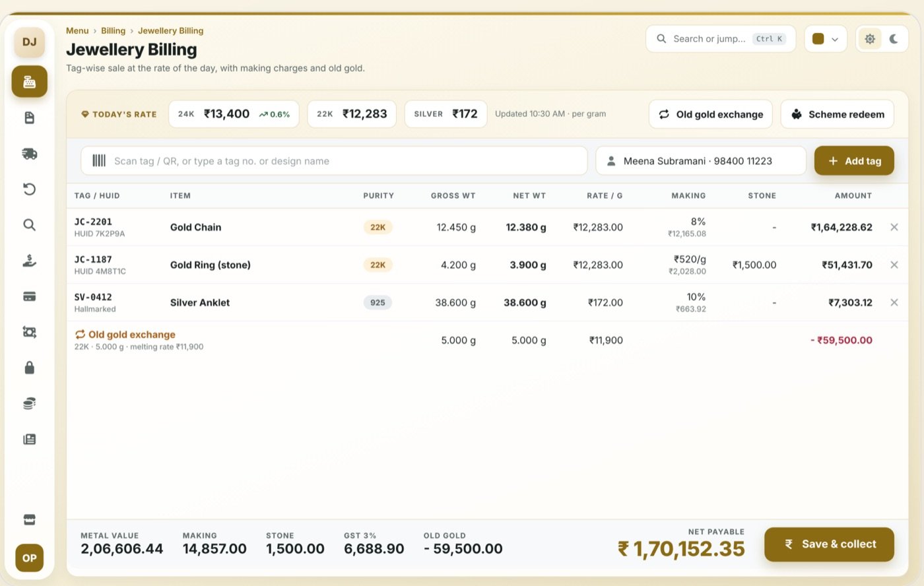Screen dimensions: 924x586
Task: Open the hand-holding-dollar icon in sidebar
Action: (29, 261)
